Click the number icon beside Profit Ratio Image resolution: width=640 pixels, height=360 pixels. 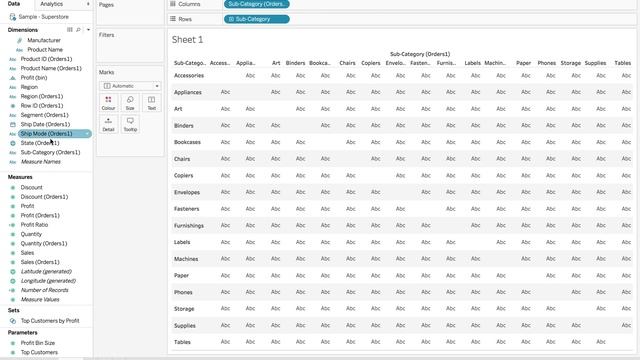[12, 225]
